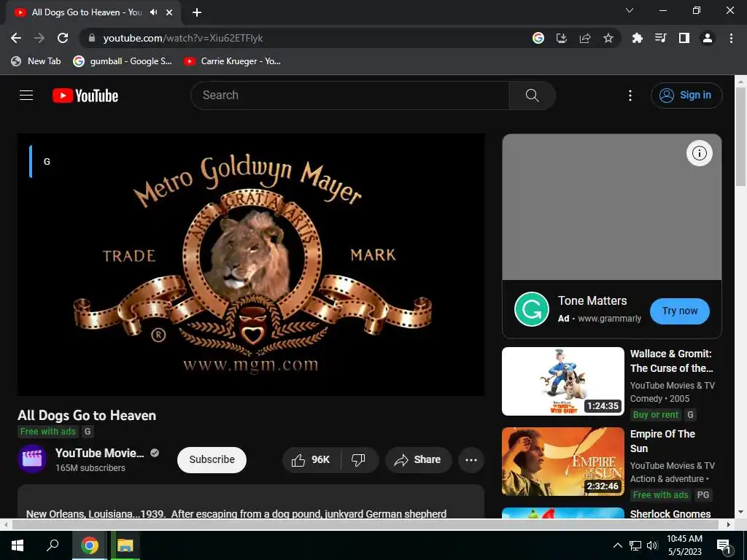Viewport: 747px width, 560px height.
Task: Select the All Dogs Go to Heaven tab
Action: tap(93, 12)
